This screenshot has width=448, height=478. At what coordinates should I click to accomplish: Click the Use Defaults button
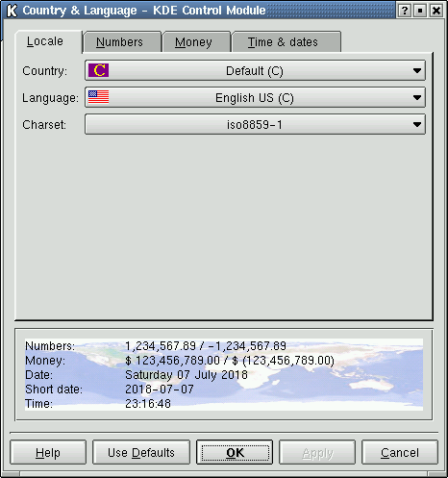(141, 452)
